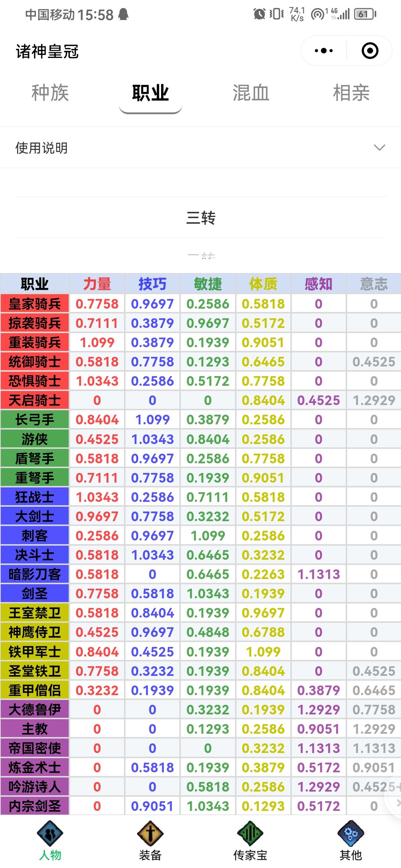Image resolution: width=401 pixels, height=868 pixels.
Task: Tap the battery status indicator
Action: coord(365,14)
